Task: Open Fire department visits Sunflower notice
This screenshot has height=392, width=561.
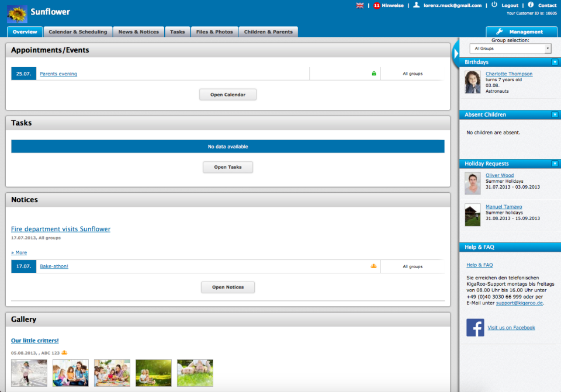Action: (61, 229)
